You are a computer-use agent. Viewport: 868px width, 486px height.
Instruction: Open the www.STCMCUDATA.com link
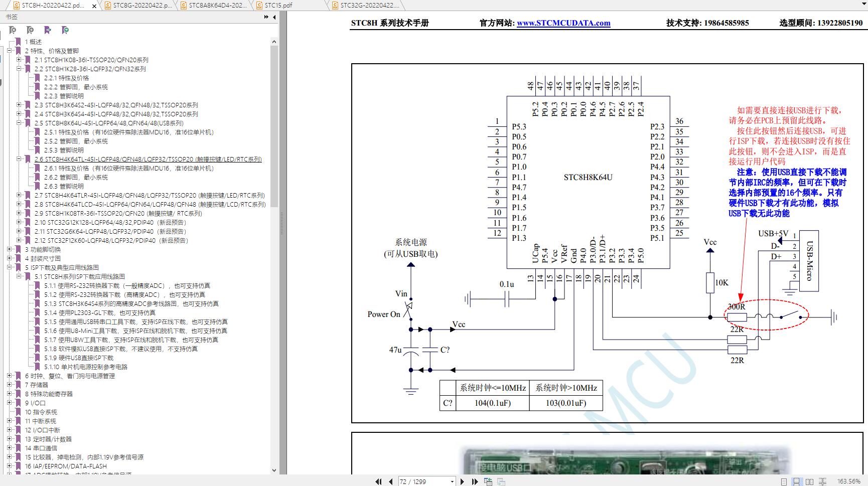pyautogui.click(x=563, y=23)
